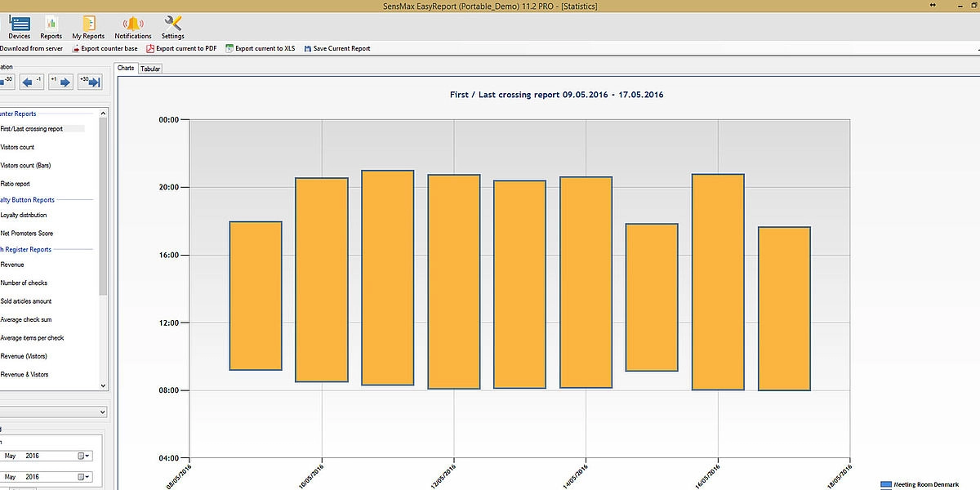Open My Reports folder icon
This screenshot has width=980, height=490.
[88, 26]
